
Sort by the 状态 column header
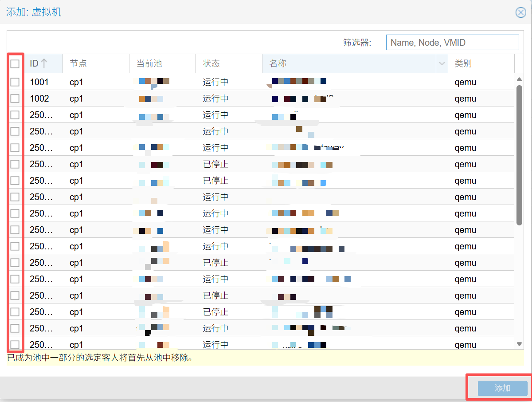(x=211, y=63)
